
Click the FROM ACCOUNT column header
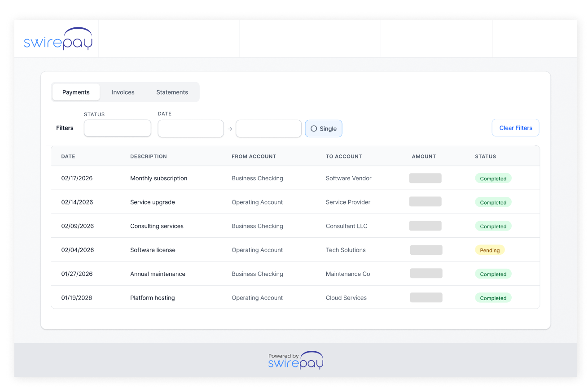pos(254,157)
